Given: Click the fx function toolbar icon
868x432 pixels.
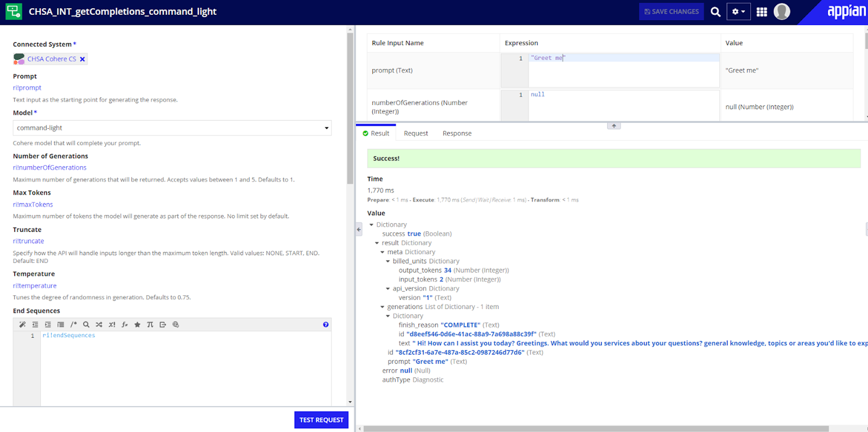Looking at the screenshot, I should pyautogui.click(x=125, y=324).
